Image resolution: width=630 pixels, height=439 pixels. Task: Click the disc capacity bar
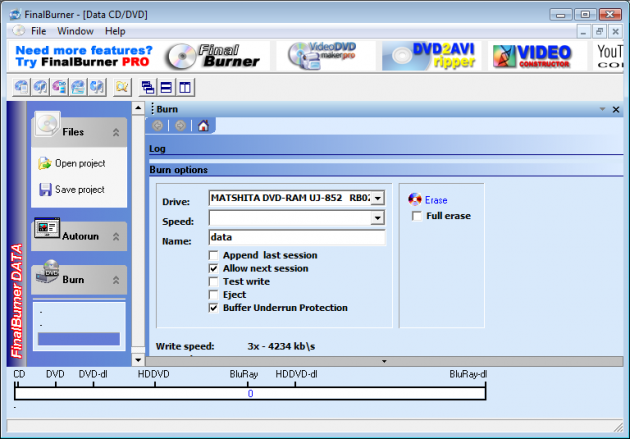[250, 393]
